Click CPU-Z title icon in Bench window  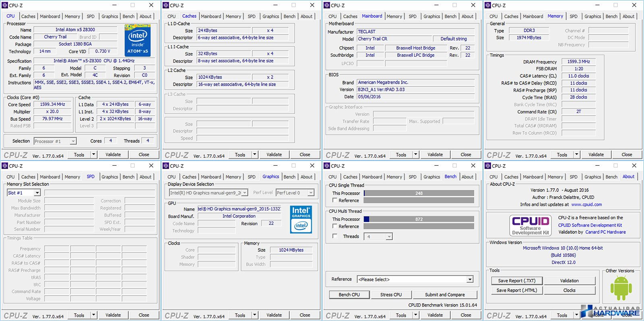[x=327, y=166]
